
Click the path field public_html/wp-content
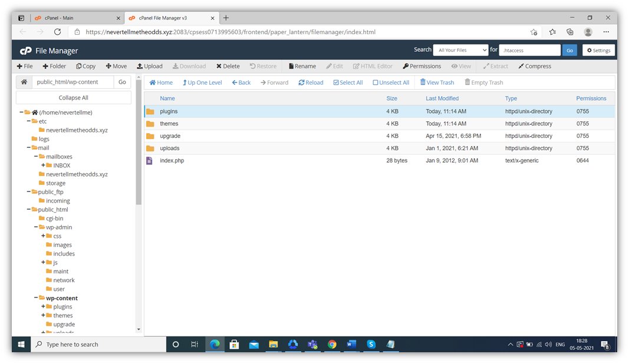coord(73,82)
